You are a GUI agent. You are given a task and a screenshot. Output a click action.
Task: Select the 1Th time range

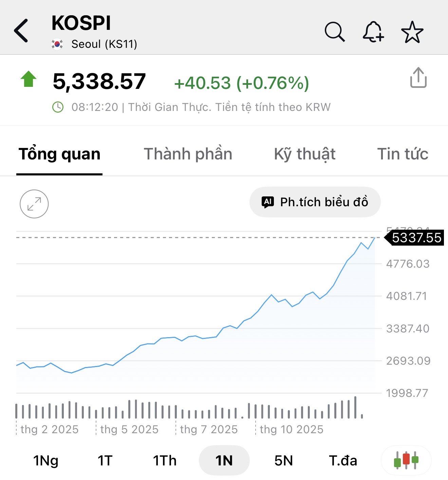(x=165, y=461)
